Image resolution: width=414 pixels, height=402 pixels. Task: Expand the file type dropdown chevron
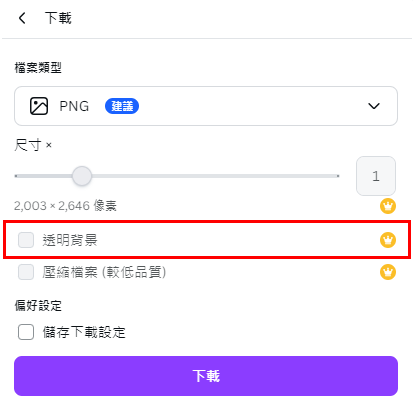click(x=374, y=106)
